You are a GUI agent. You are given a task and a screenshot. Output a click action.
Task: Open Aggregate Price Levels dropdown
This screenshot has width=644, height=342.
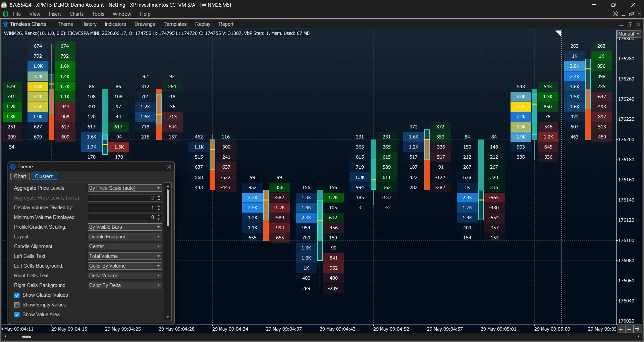[x=125, y=188]
